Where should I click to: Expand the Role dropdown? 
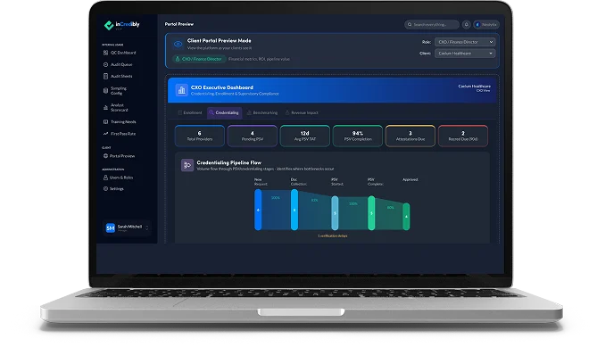[x=464, y=42]
